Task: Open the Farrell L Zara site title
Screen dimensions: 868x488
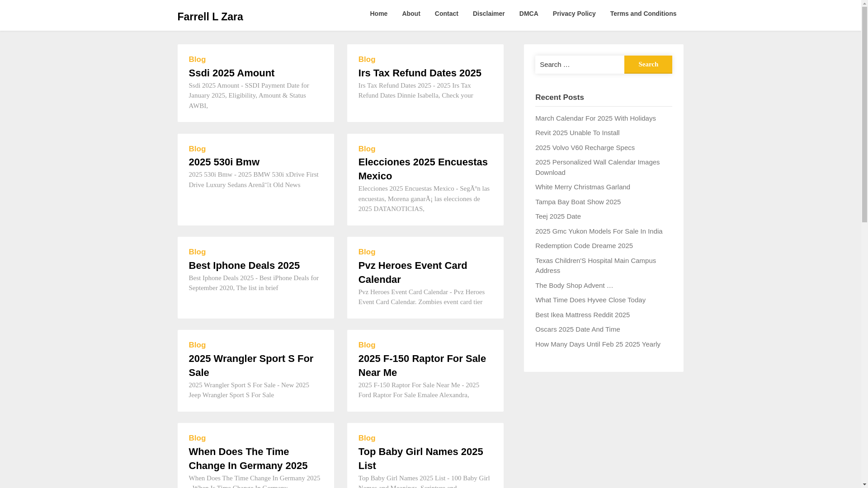Action: point(210,17)
